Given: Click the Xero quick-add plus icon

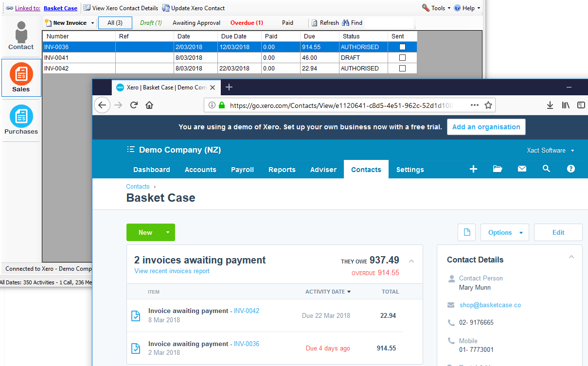Looking at the screenshot, I should pyautogui.click(x=473, y=169).
